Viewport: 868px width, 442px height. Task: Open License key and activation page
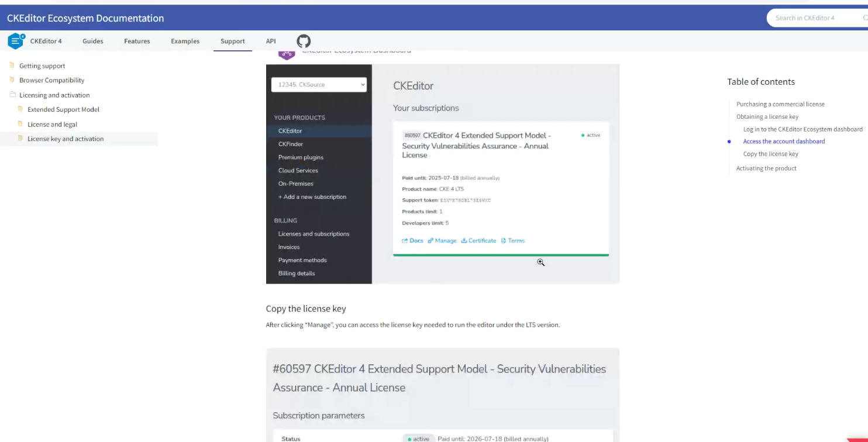(x=66, y=139)
